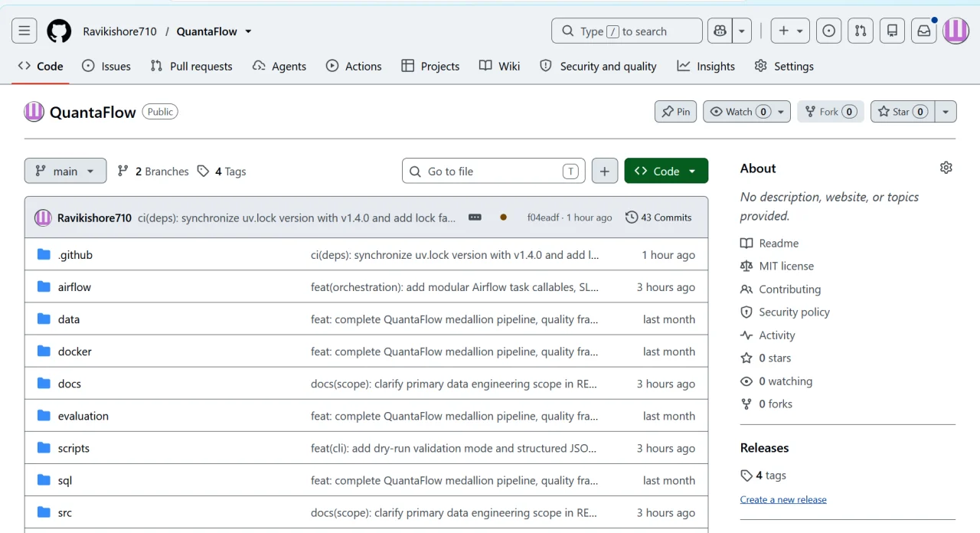View the 4 Tags link
The width and height of the screenshot is (980, 533).
click(222, 172)
